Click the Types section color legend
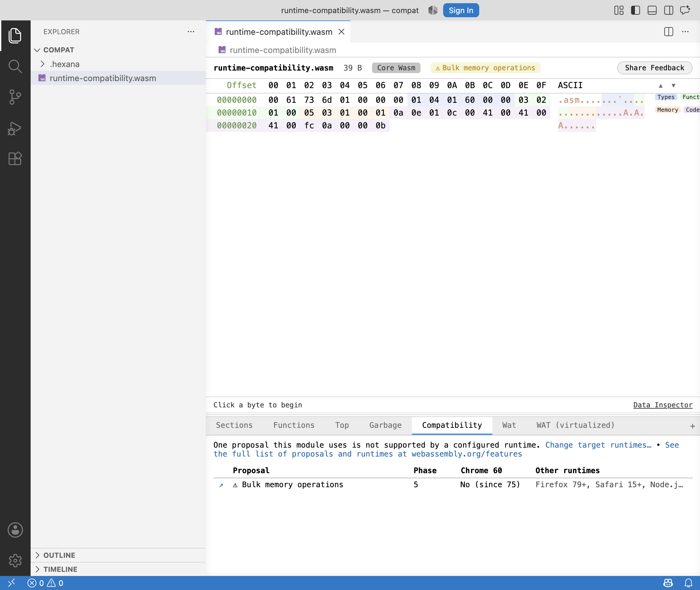The height and width of the screenshot is (590, 700). pyautogui.click(x=666, y=97)
